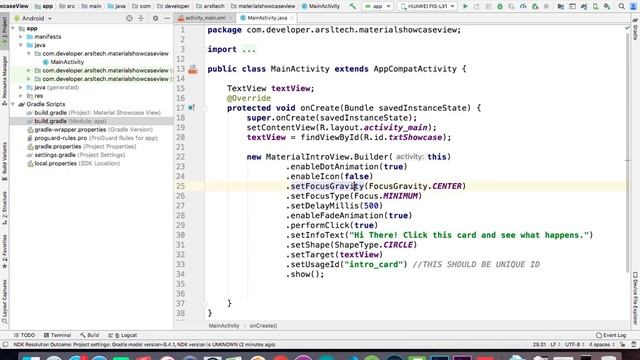
Task: Click the Stop square icon in toolbar
Action: click(546, 6)
